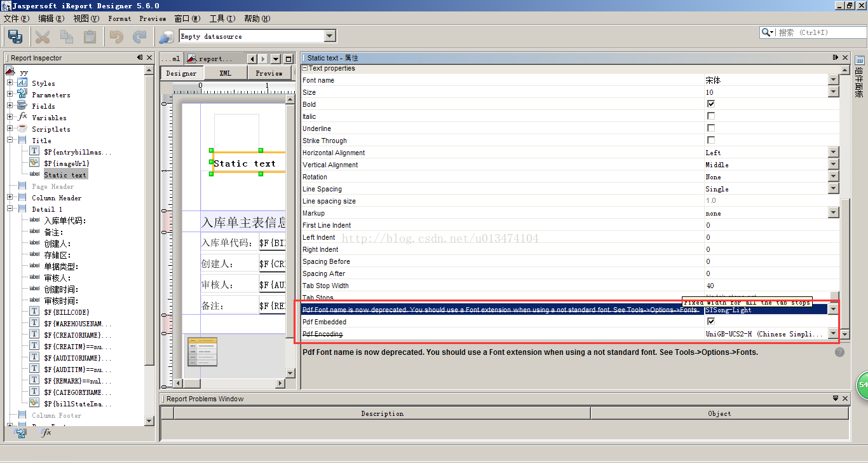
Task: Click the Save All toolbar icon
Action: click(15, 36)
